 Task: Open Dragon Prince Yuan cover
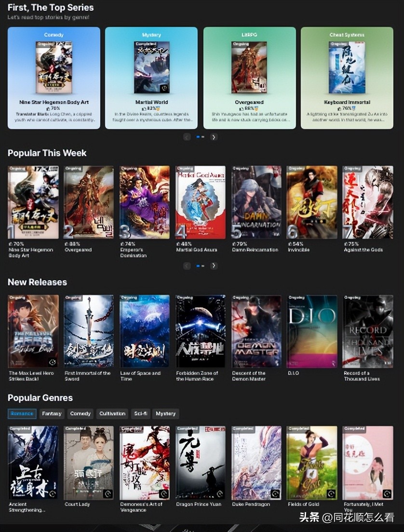200,463
